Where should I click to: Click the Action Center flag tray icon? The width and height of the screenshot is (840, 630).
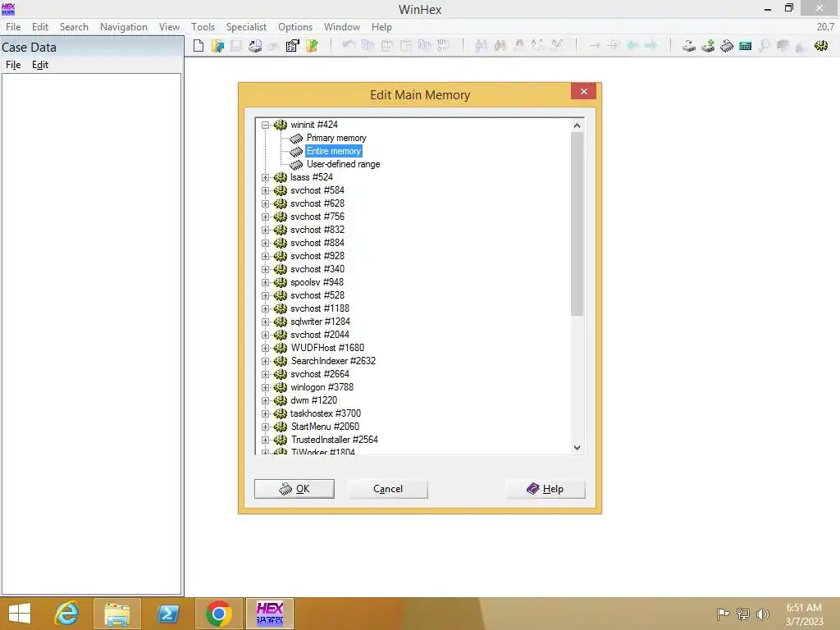tap(723, 614)
